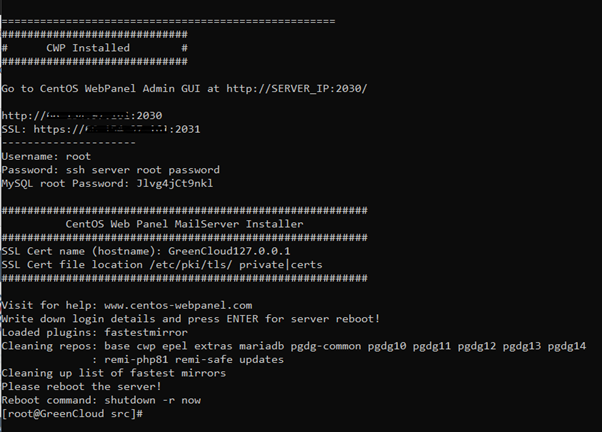Click the "CentOS Web Panel MailServer Installer" heading
This screenshot has width=602, height=432.
pyautogui.click(x=184, y=224)
